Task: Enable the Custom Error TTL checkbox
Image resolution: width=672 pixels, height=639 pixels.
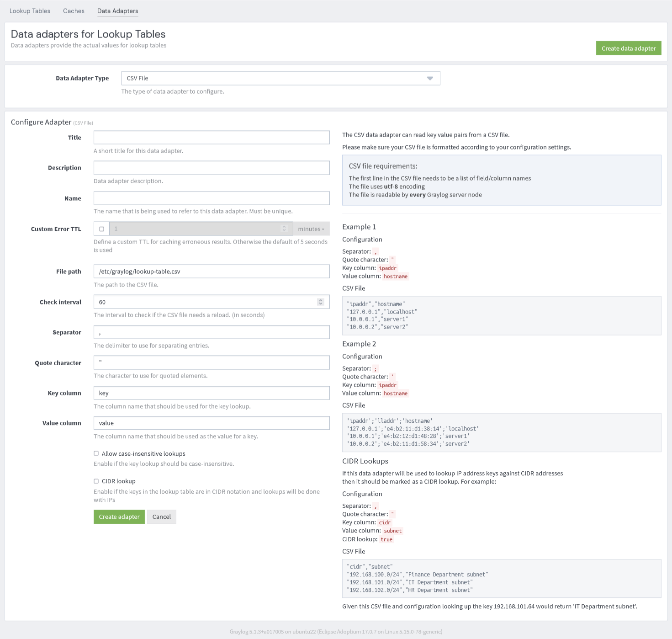Action: tap(101, 229)
